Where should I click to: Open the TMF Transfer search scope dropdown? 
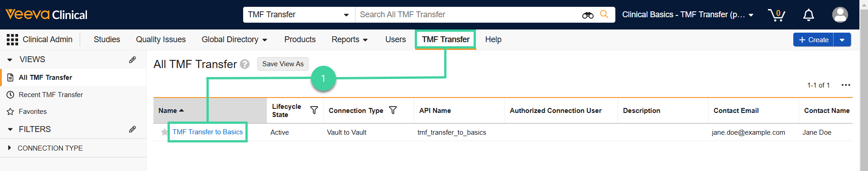(299, 15)
